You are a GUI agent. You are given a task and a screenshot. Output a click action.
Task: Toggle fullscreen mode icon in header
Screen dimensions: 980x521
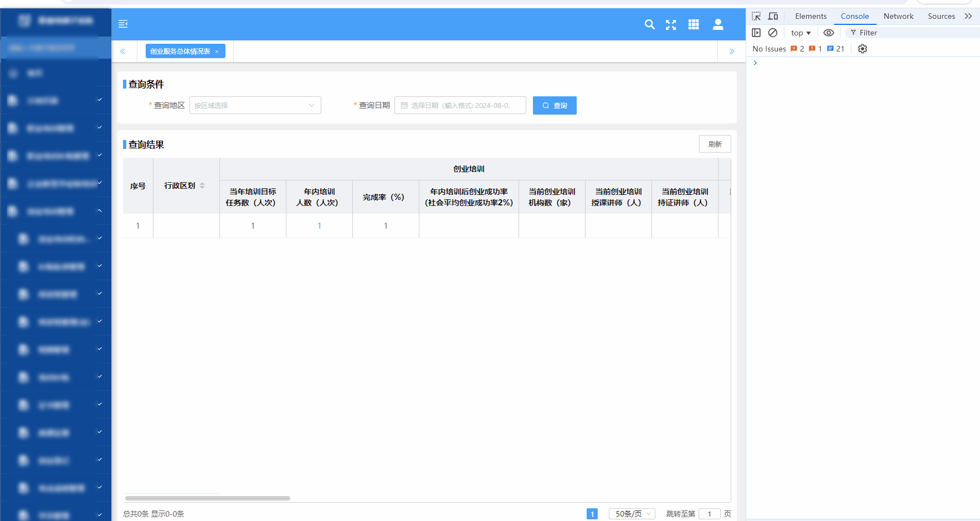tap(671, 24)
